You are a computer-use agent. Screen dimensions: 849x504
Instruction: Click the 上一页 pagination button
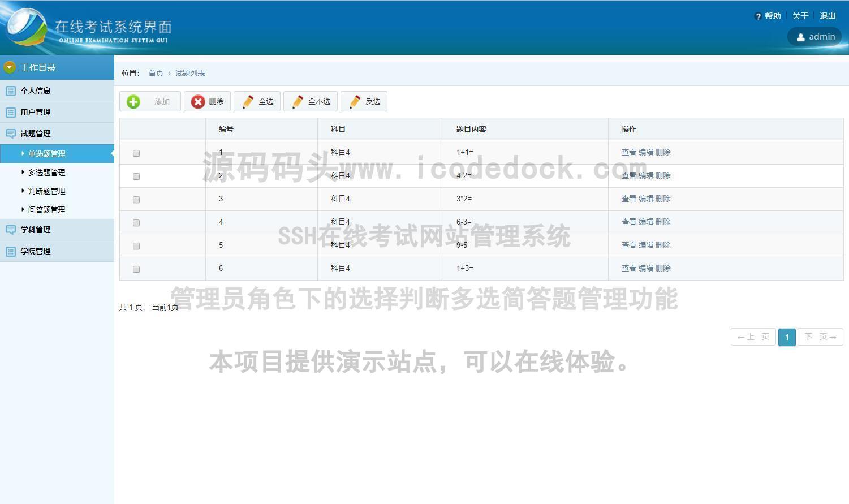pyautogui.click(x=753, y=337)
